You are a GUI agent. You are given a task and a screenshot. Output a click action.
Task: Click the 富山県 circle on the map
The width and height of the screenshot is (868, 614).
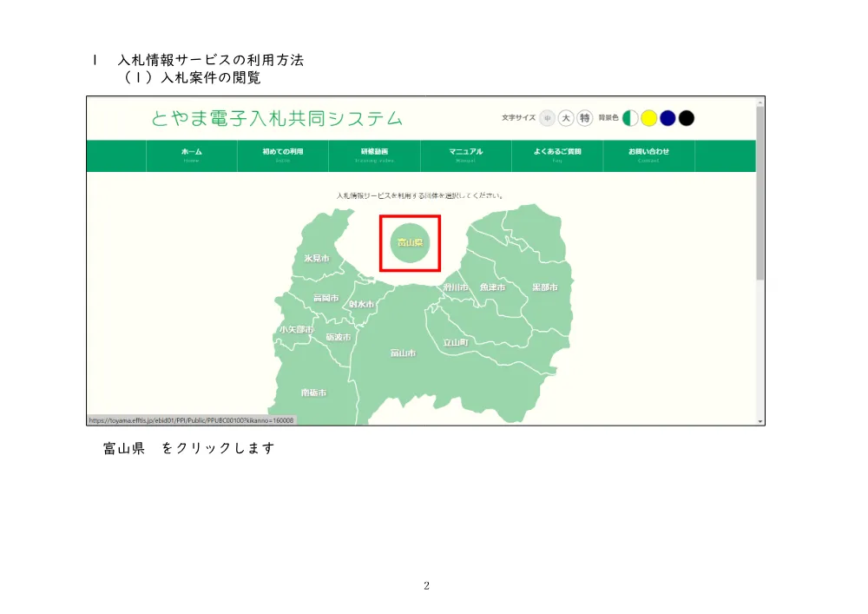tap(410, 242)
